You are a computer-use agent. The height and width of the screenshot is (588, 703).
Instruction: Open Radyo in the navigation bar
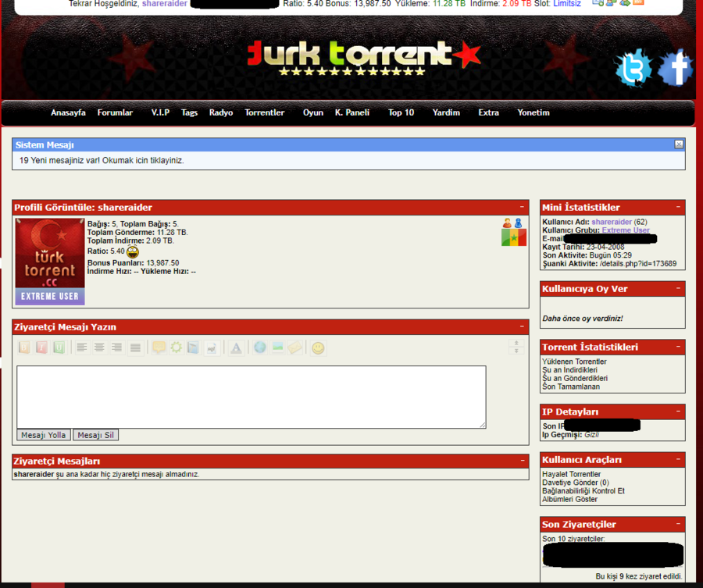pos(220,112)
